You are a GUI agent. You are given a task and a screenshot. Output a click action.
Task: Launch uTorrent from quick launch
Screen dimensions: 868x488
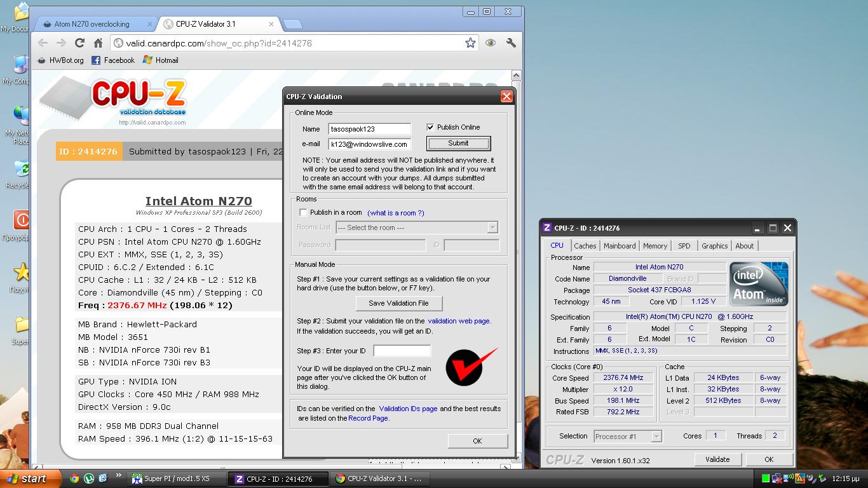pyautogui.click(x=89, y=478)
